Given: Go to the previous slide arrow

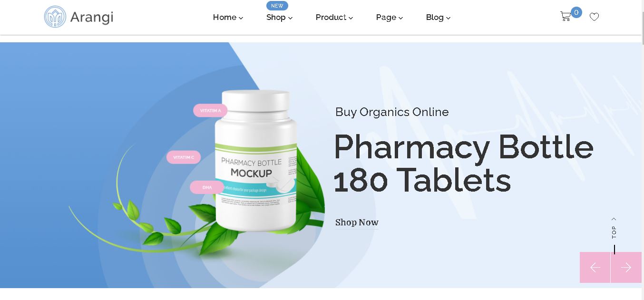Looking at the screenshot, I should pyautogui.click(x=595, y=268).
